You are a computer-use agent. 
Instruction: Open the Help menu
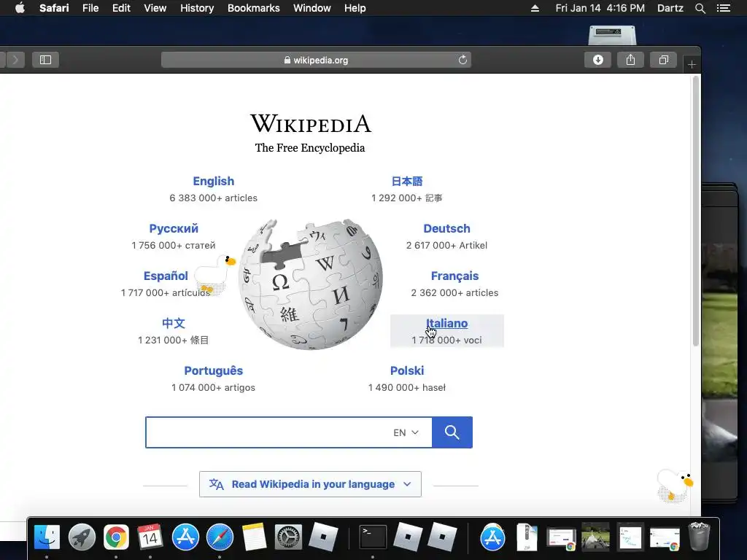tap(355, 8)
